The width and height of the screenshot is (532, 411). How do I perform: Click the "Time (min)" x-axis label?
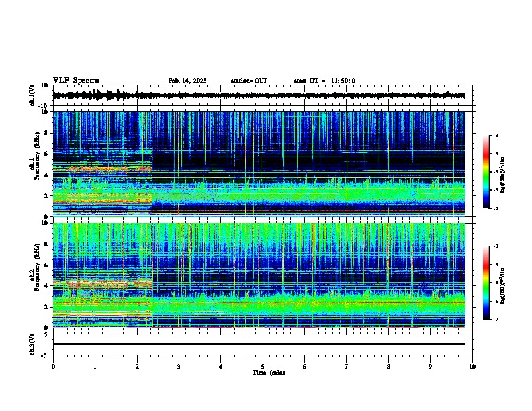point(269,373)
